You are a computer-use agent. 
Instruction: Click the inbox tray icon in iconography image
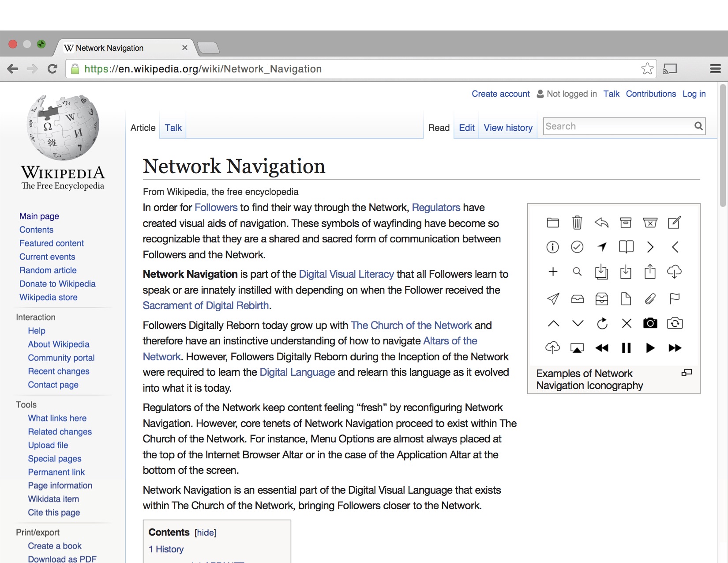tap(577, 299)
